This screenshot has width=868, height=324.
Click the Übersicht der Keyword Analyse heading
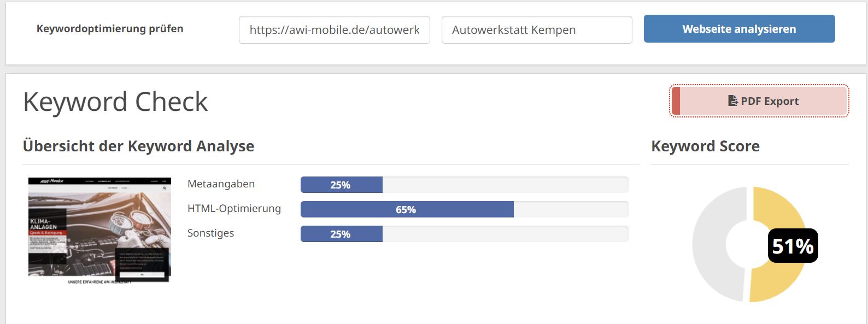[x=138, y=146]
